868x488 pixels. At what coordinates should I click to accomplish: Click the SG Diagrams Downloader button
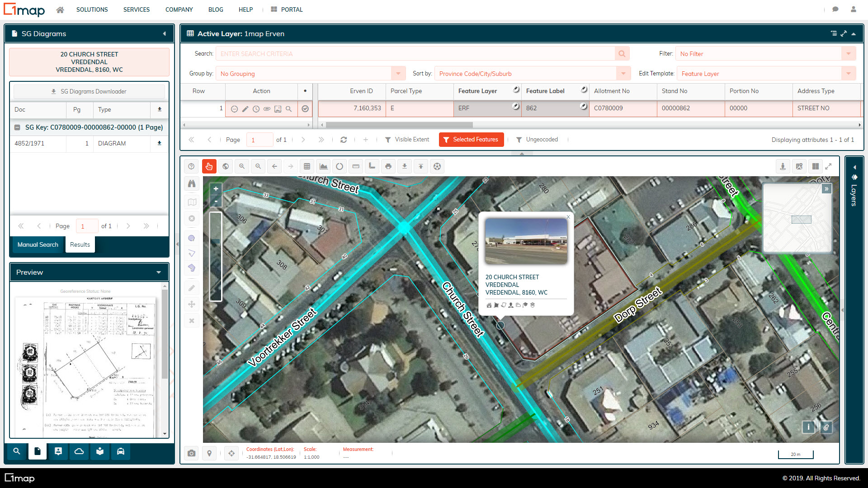[x=89, y=92]
